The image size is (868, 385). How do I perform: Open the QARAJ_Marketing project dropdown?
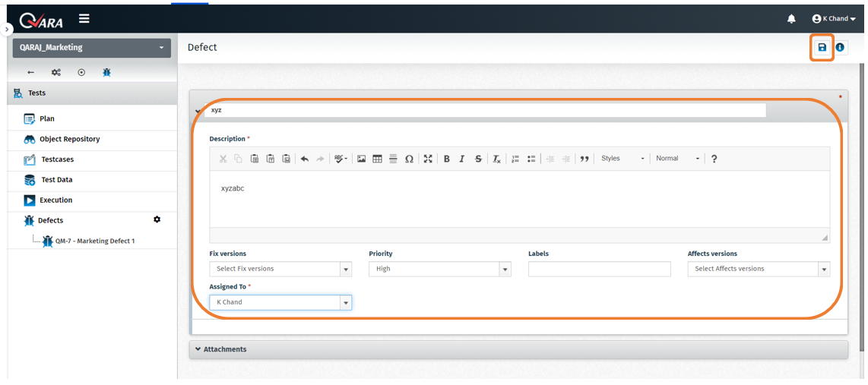[x=92, y=48]
